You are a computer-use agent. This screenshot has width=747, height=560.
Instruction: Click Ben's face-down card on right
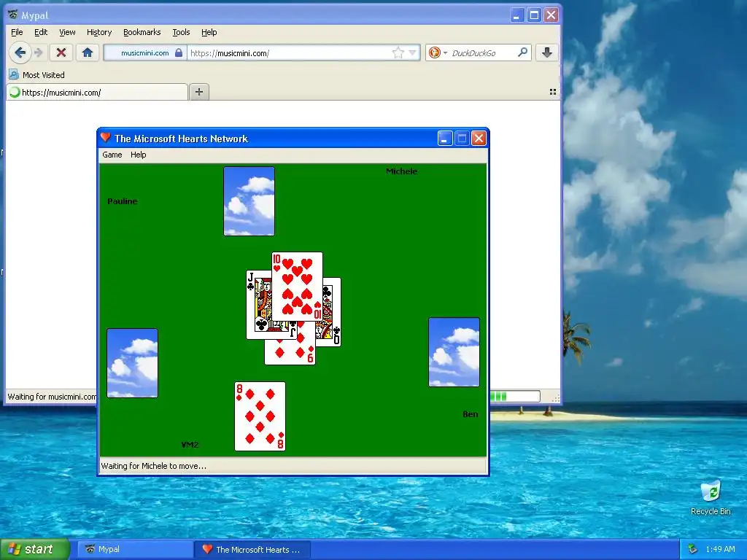(454, 352)
